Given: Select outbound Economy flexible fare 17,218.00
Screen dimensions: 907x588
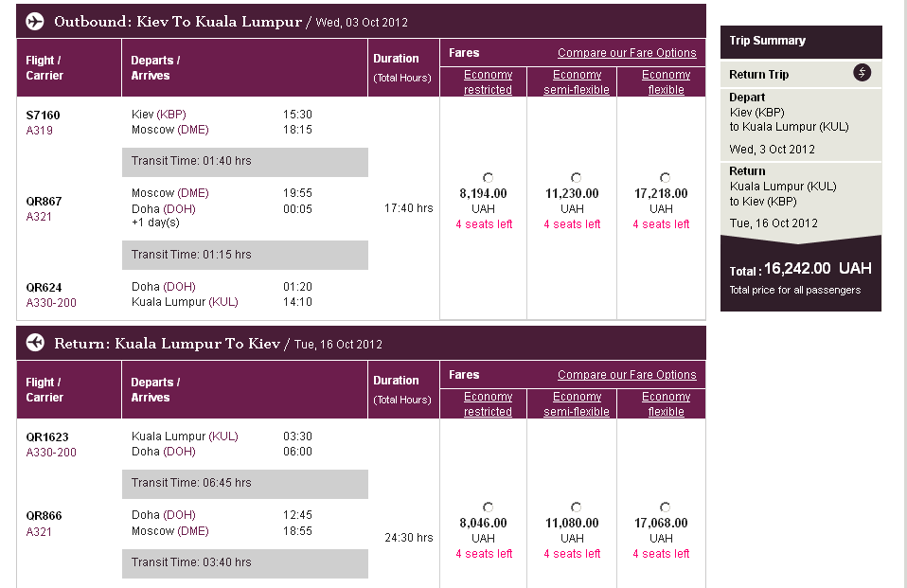Looking at the screenshot, I should [x=666, y=178].
